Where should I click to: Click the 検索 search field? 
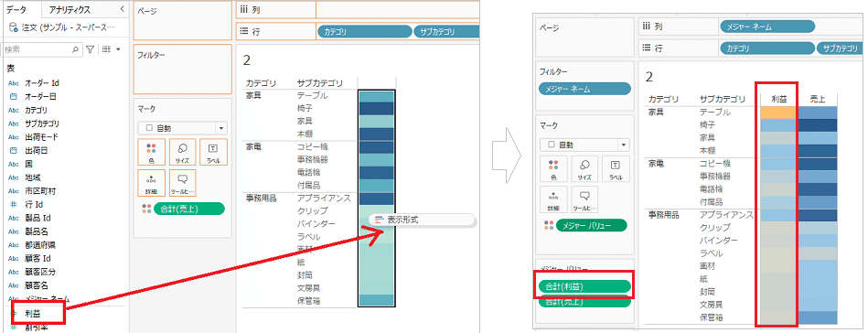point(41,49)
